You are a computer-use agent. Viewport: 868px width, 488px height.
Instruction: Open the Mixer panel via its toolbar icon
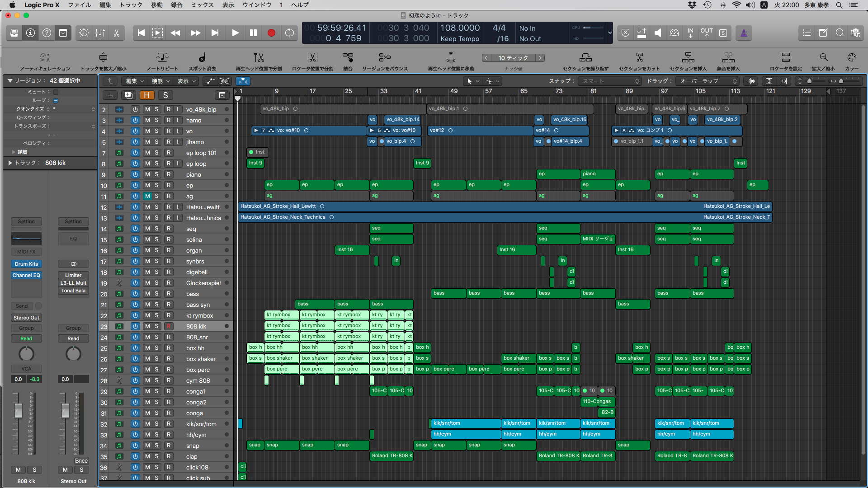pyautogui.click(x=100, y=33)
